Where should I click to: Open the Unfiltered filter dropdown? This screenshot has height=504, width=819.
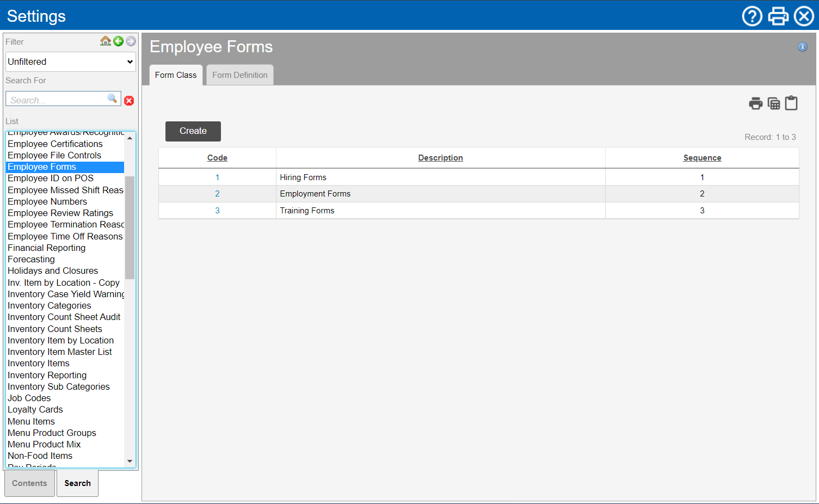[71, 62]
